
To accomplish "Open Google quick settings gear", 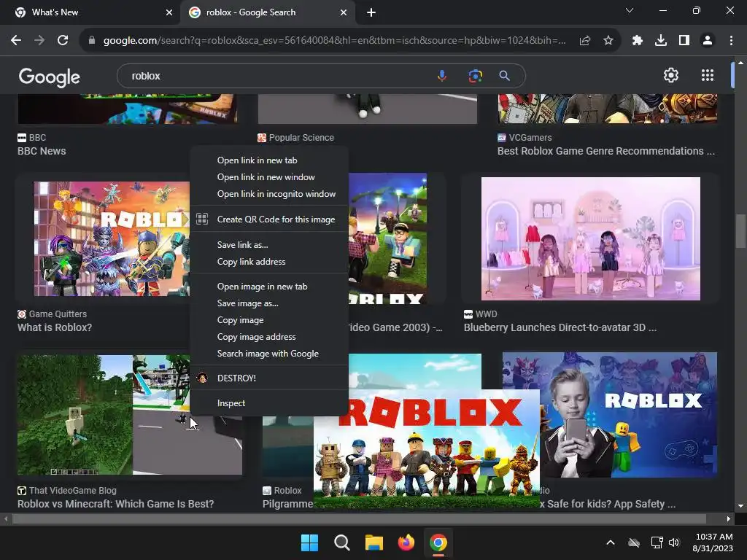I will [671, 75].
